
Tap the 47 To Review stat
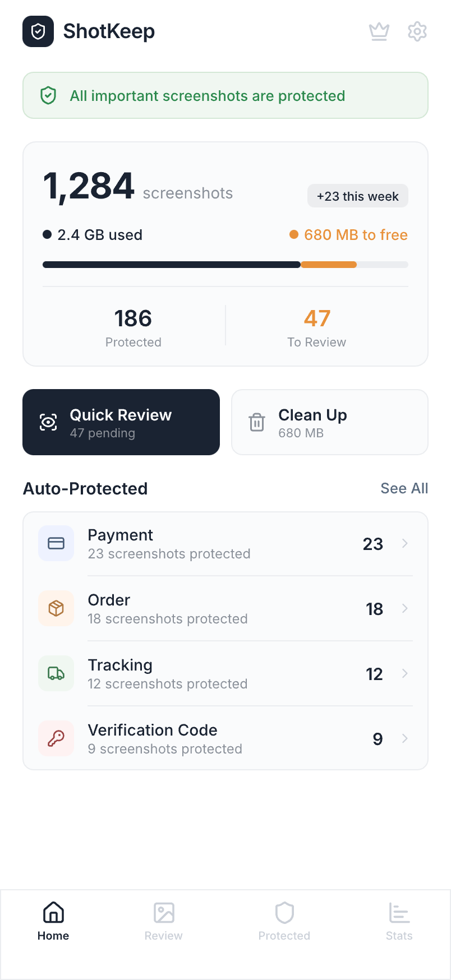(317, 327)
